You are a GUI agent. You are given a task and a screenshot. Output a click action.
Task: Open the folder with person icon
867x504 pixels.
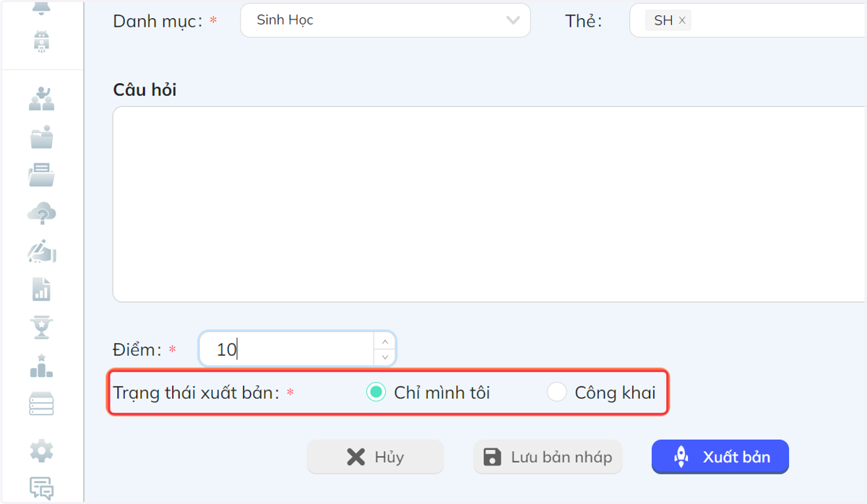pyautogui.click(x=41, y=136)
